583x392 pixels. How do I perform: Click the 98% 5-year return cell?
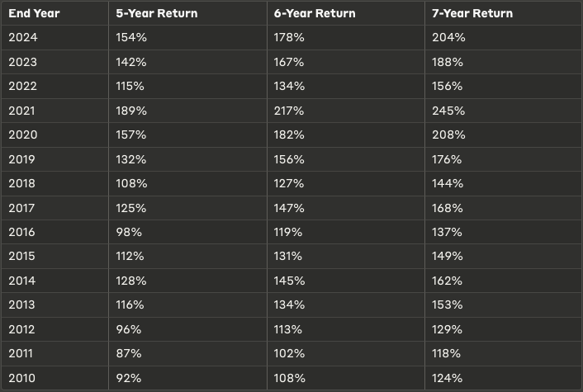(129, 232)
